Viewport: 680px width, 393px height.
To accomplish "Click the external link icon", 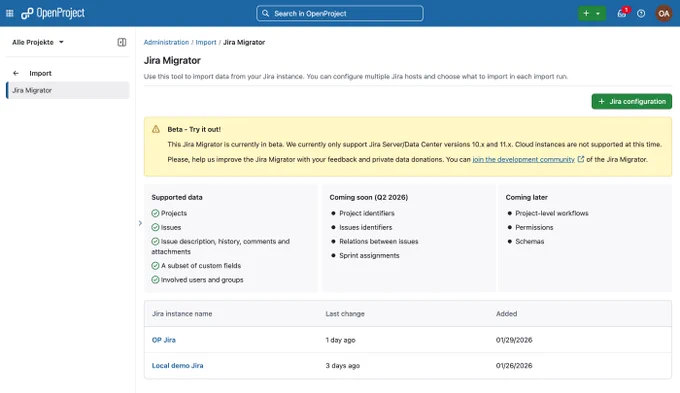I will pos(581,159).
